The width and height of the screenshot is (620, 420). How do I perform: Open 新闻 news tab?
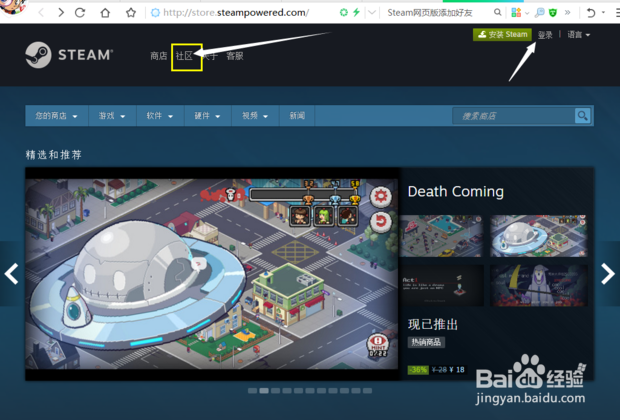click(x=297, y=116)
